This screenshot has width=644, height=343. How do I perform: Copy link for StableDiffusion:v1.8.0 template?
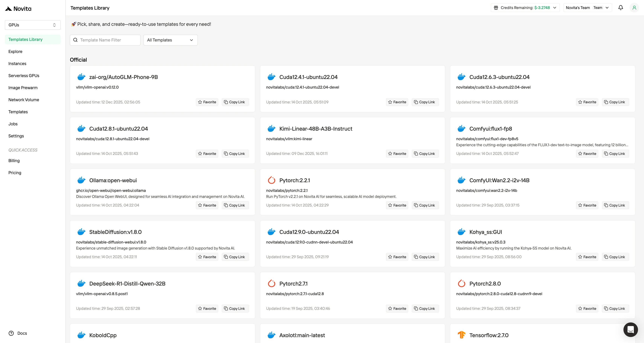pos(235,257)
